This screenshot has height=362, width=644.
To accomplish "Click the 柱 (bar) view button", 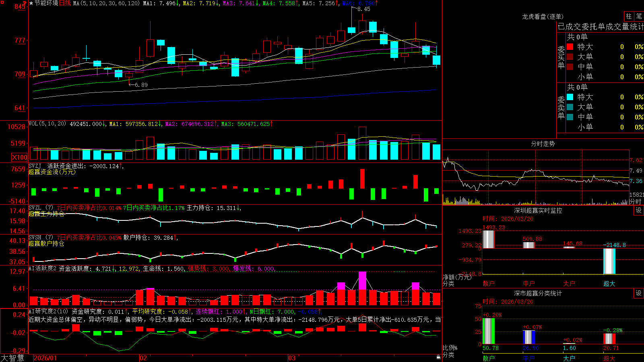I will coord(628,16).
